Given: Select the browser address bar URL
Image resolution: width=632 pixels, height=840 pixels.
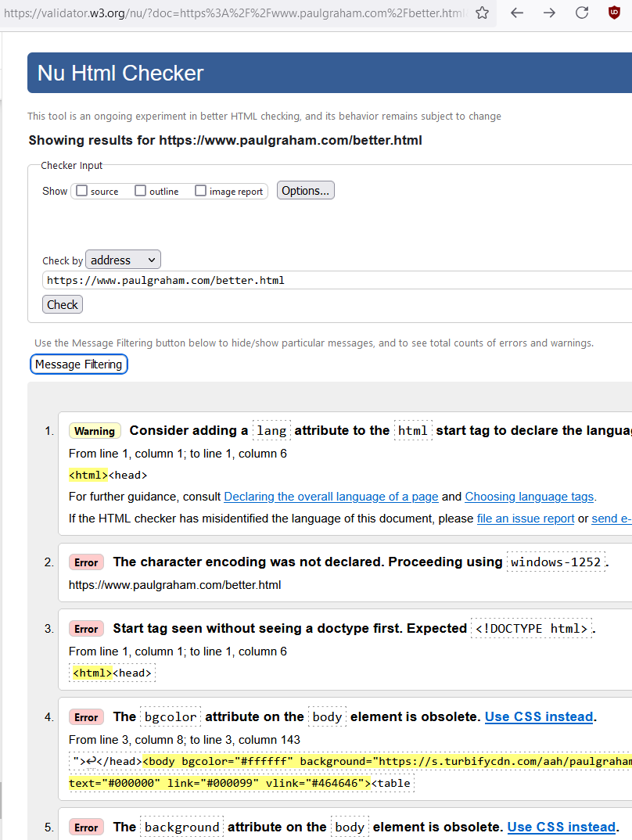Looking at the screenshot, I should coord(235,13).
